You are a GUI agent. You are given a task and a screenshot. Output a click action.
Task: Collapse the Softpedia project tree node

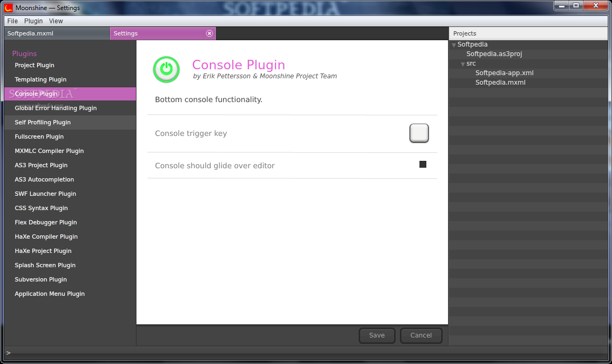[454, 45]
